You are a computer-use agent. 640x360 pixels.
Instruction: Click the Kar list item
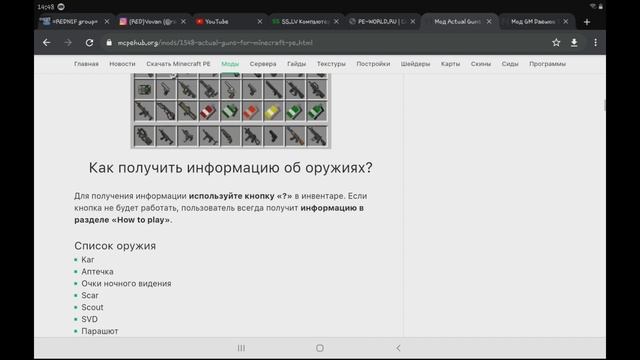[x=88, y=260]
